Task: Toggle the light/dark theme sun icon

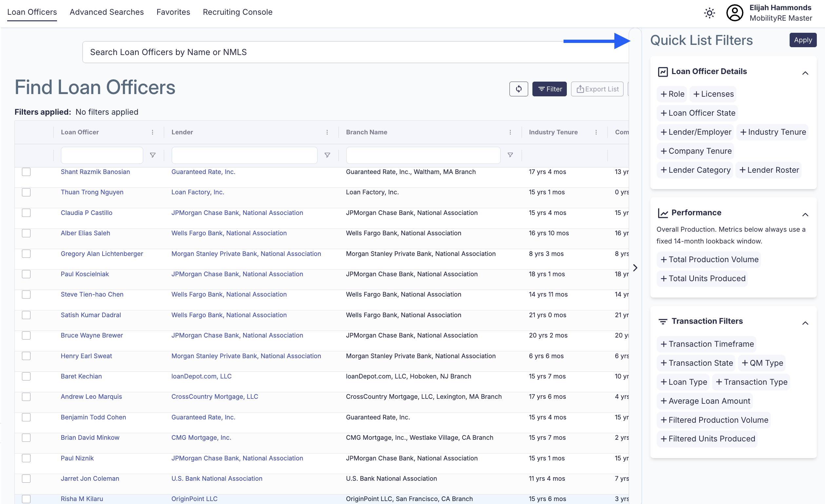Action: [x=709, y=13]
